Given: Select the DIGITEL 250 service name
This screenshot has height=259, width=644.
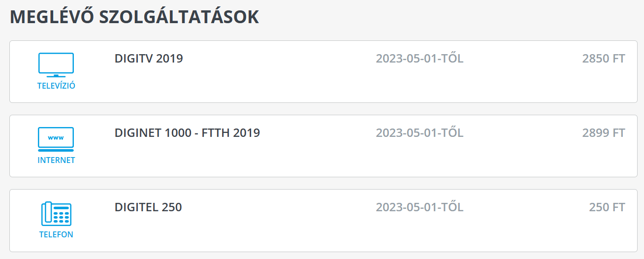Looking at the screenshot, I should (x=148, y=207).
